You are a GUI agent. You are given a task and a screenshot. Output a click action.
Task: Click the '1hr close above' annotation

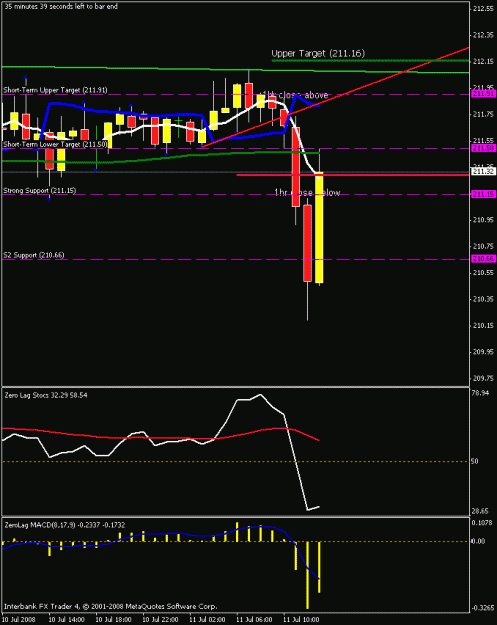294,95
